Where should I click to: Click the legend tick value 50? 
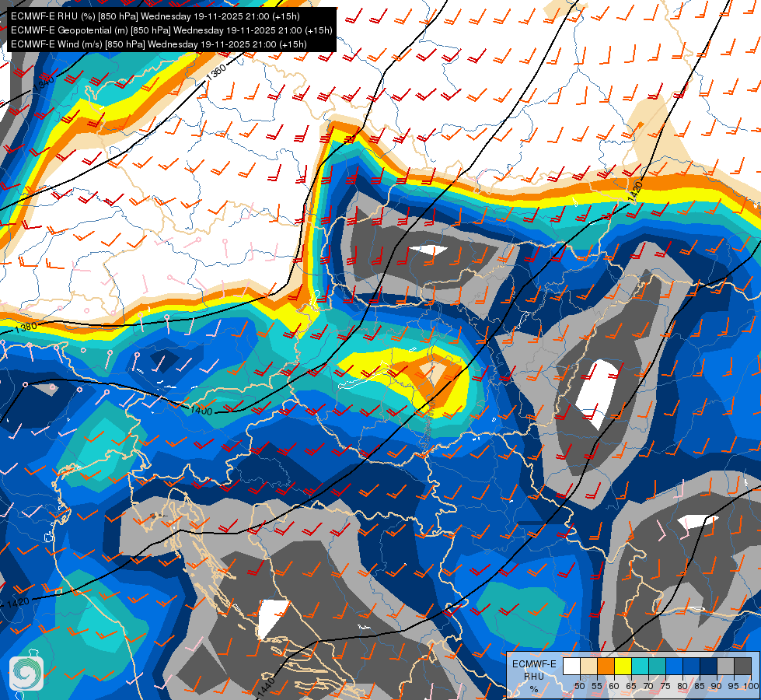pos(580,686)
